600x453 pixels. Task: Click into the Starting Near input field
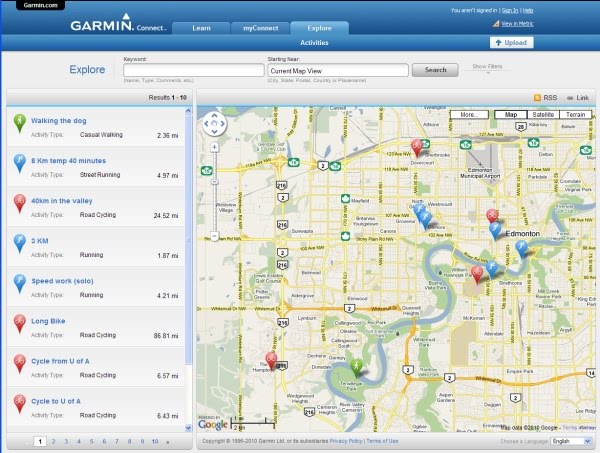[x=338, y=70]
